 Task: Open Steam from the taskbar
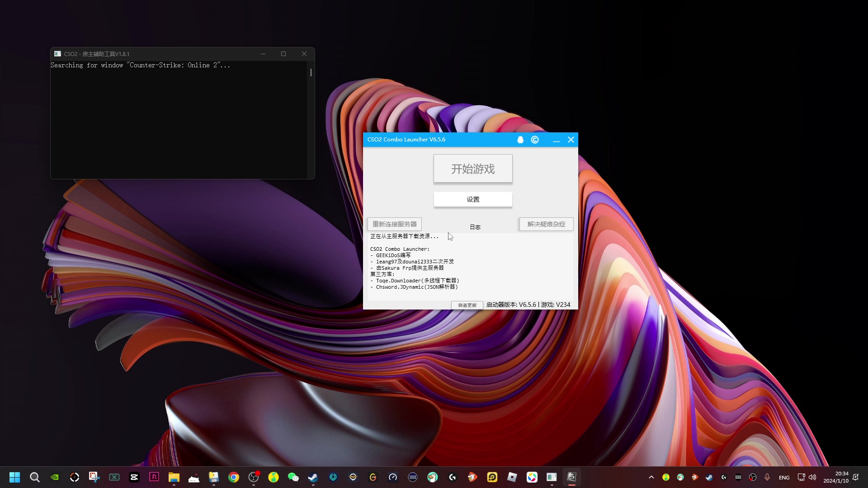coord(313,477)
